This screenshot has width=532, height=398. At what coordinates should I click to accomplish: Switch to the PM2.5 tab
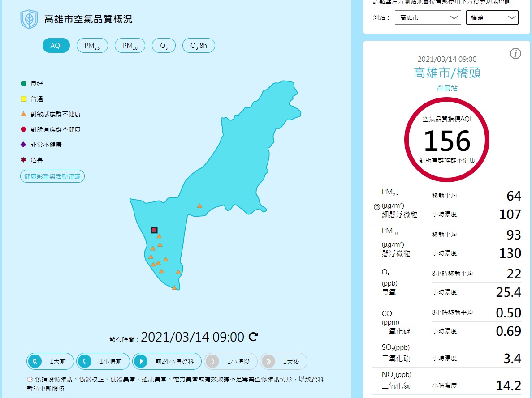[92, 45]
